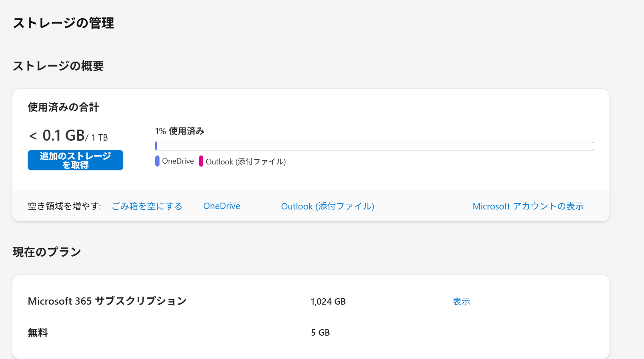This screenshot has width=644, height=359.
Task: Click the 現在のプラン section heading
Action: (x=47, y=252)
